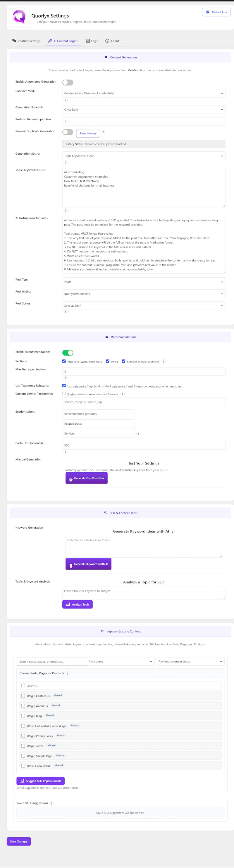Click Suggest SEO Improvements button
234x868 pixels.
pos(40,781)
